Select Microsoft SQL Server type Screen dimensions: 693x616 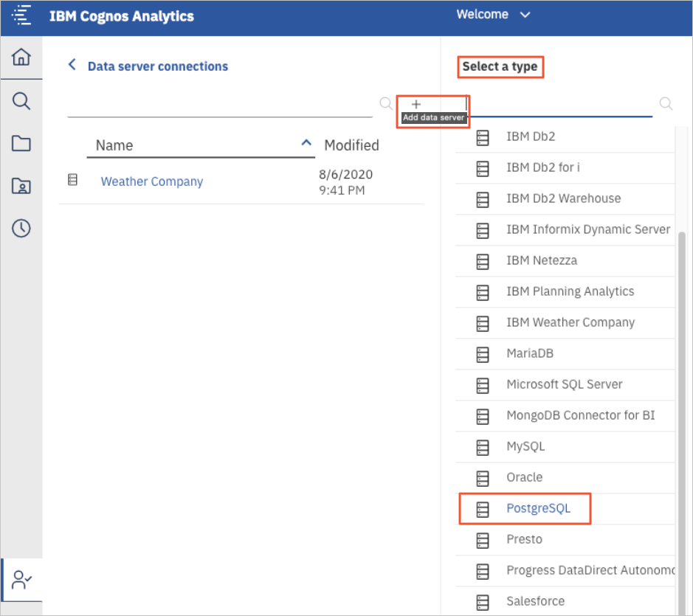pos(564,384)
